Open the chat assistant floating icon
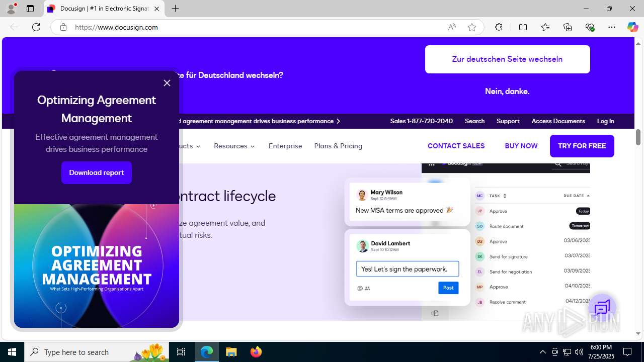 tap(602, 308)
